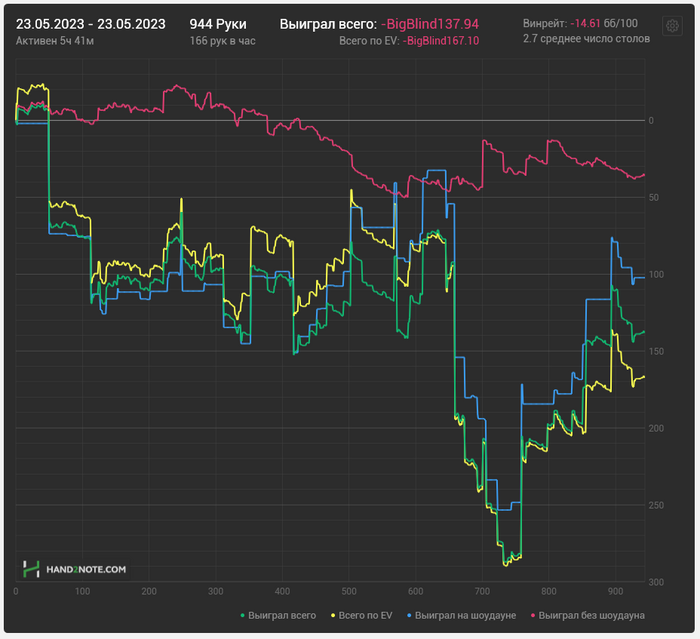
Task: Click the 'Выиграл всего' legend label
Action: [x=282, y=615]
